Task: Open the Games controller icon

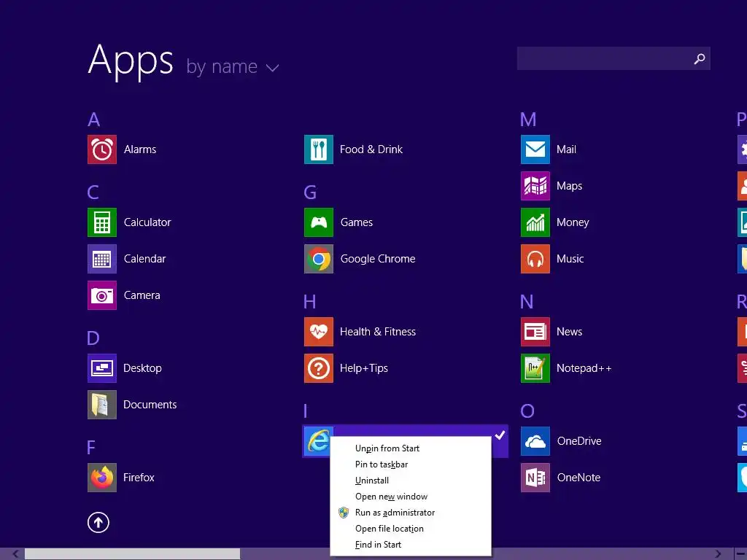Action: (x=319, y=222)
